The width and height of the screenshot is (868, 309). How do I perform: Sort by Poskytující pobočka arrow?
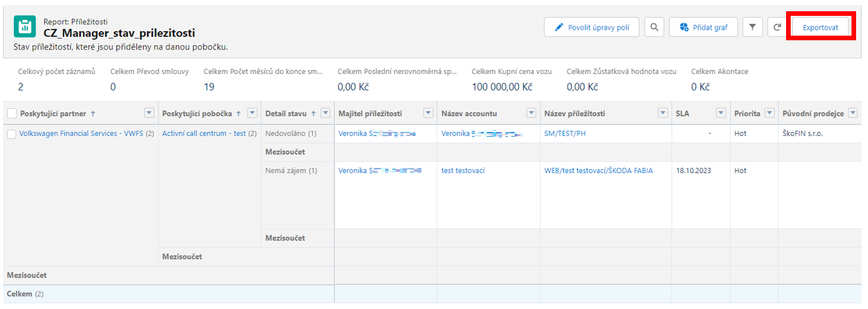coord(238,114)
